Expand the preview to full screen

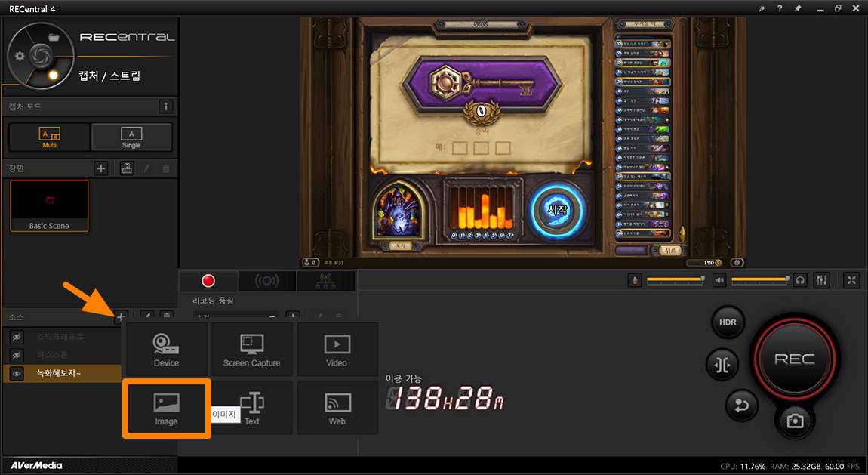[851, 280]
